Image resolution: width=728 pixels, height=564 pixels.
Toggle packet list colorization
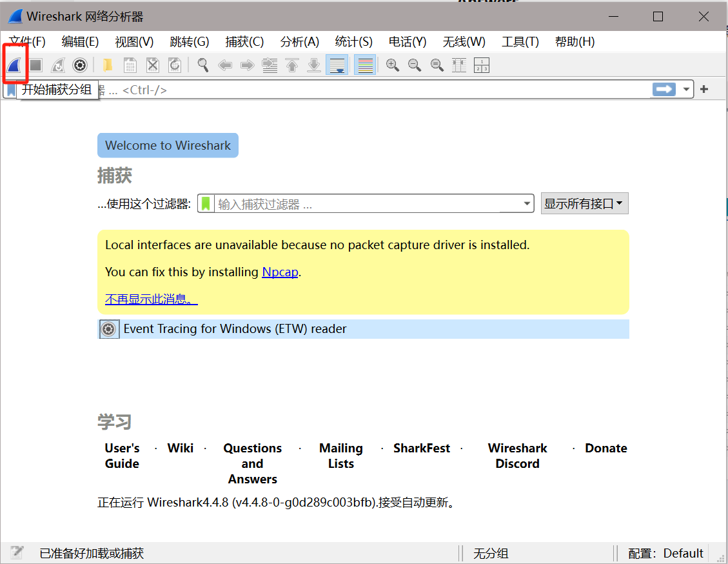(x=365, y=65)
